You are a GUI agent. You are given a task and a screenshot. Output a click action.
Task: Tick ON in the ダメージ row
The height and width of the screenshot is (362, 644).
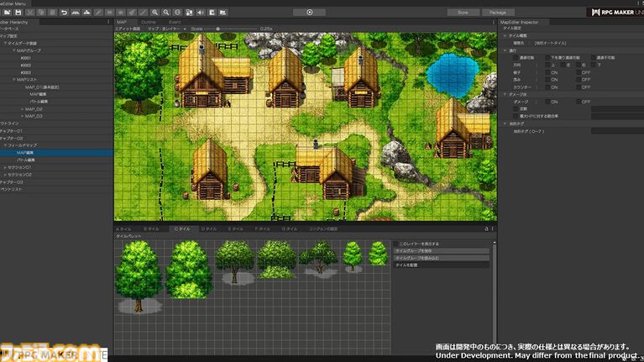pos(547,102)
